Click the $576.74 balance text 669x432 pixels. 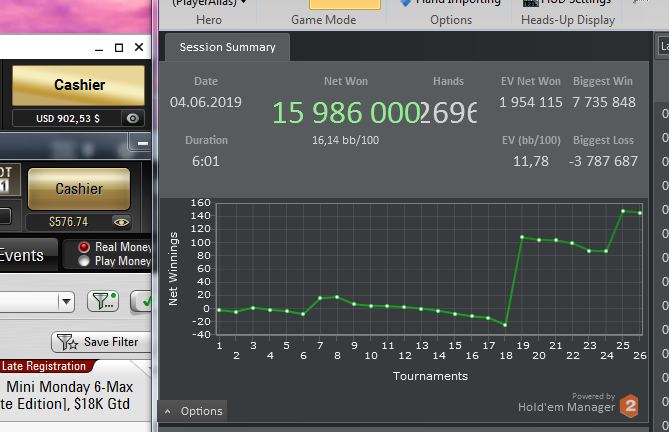tap(68, 222)
